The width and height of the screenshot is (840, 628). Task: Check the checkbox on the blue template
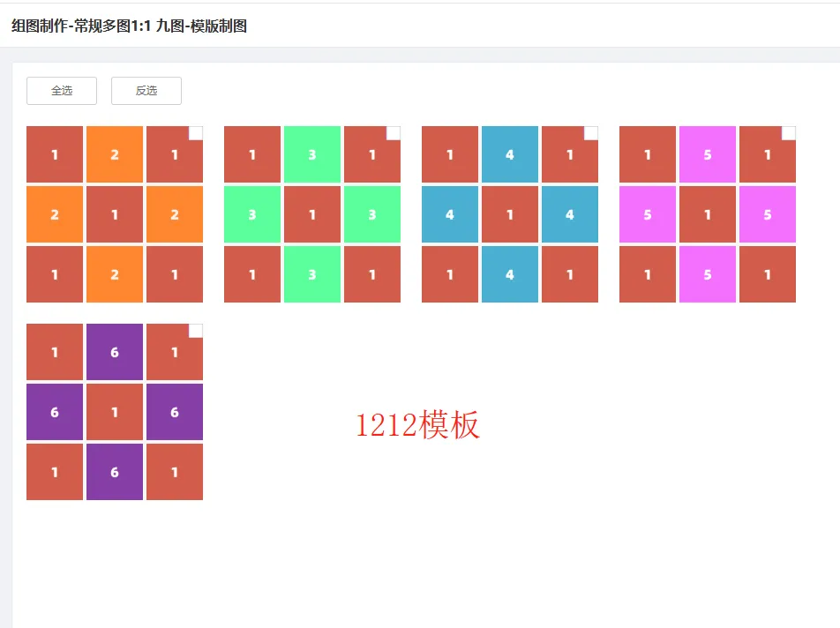(x=590, y=131)
